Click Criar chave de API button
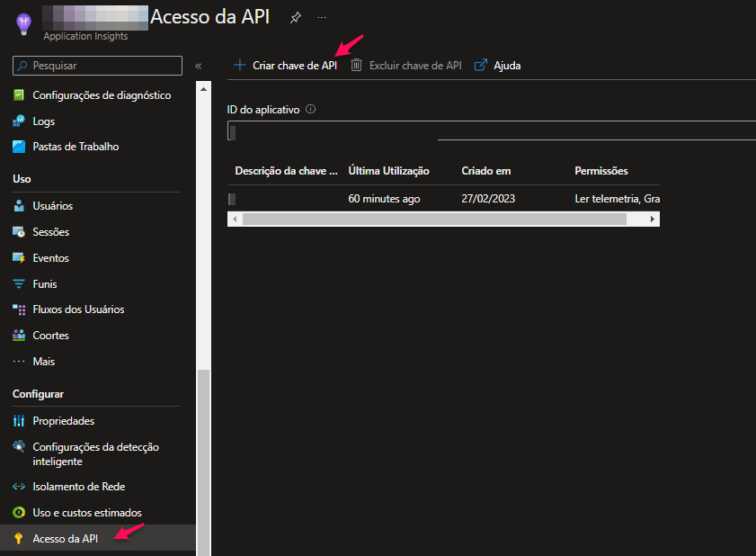 coord(285,66)
